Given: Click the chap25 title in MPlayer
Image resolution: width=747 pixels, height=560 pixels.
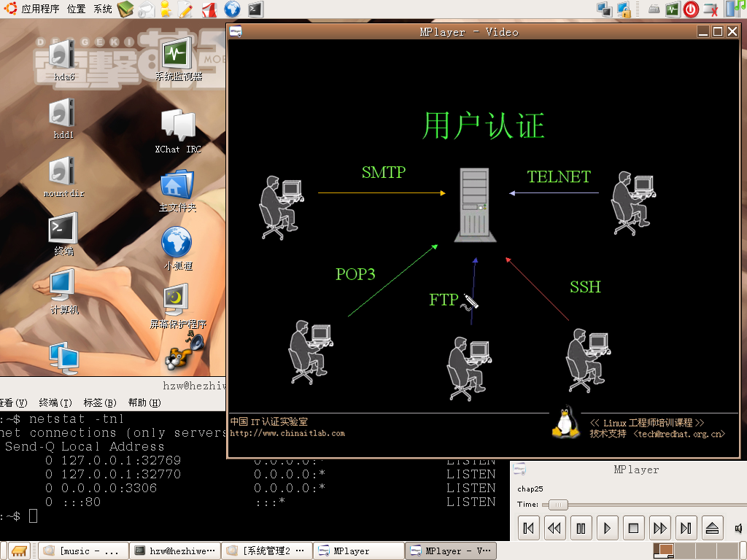Looking at the screenshot, I should pyautogui.click(x=530, y=489).
